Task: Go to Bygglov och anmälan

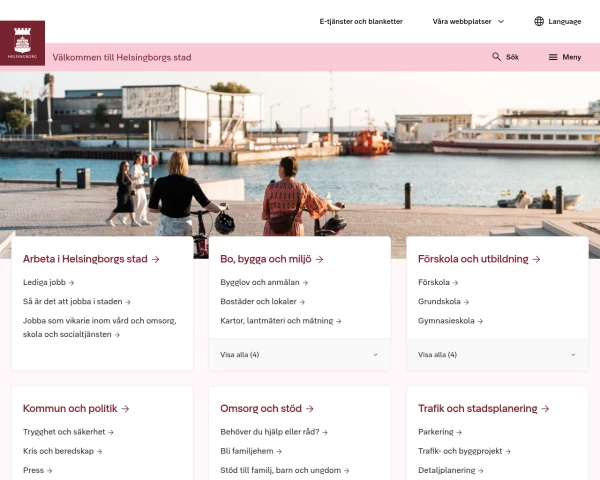Action: (x=264, y=282)
